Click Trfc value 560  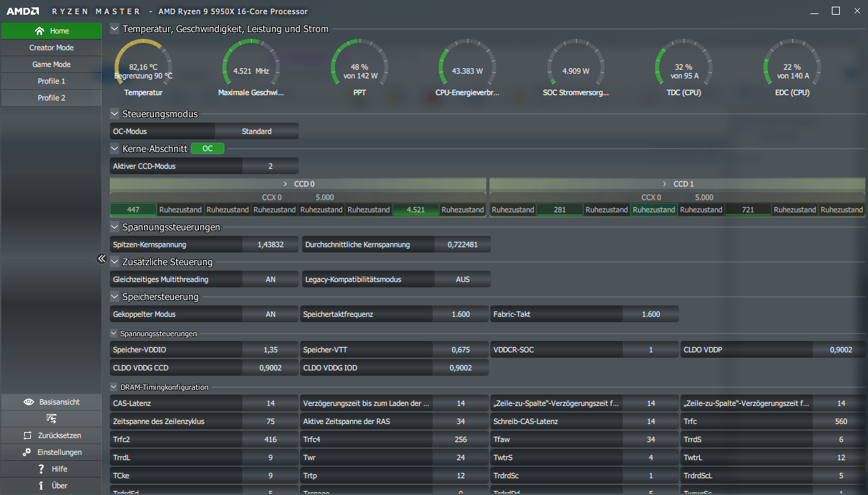tap(841, 421)
